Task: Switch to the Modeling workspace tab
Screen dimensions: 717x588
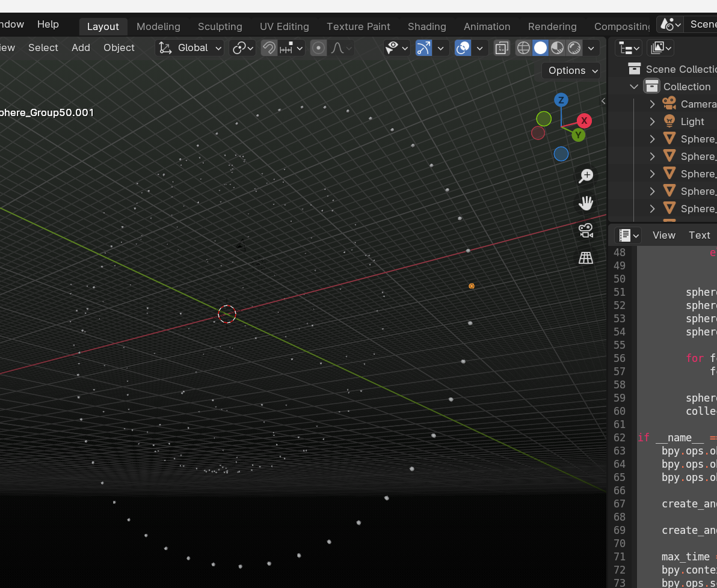Action: click(158, 26)
